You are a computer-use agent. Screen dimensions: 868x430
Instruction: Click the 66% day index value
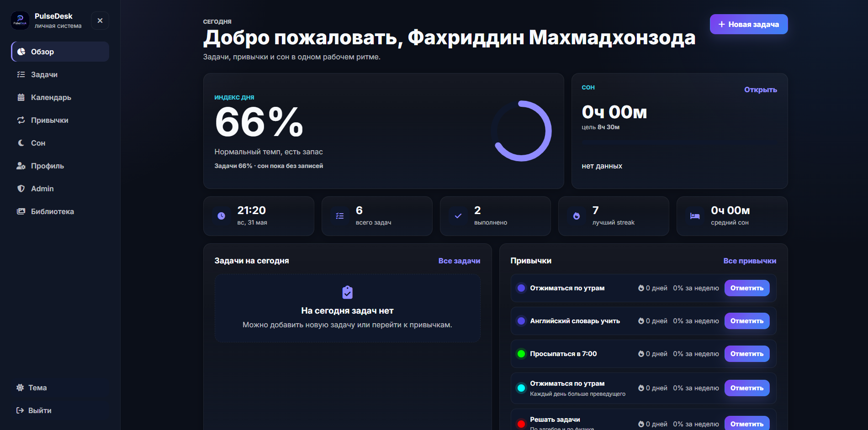click(x=259, y=122)
